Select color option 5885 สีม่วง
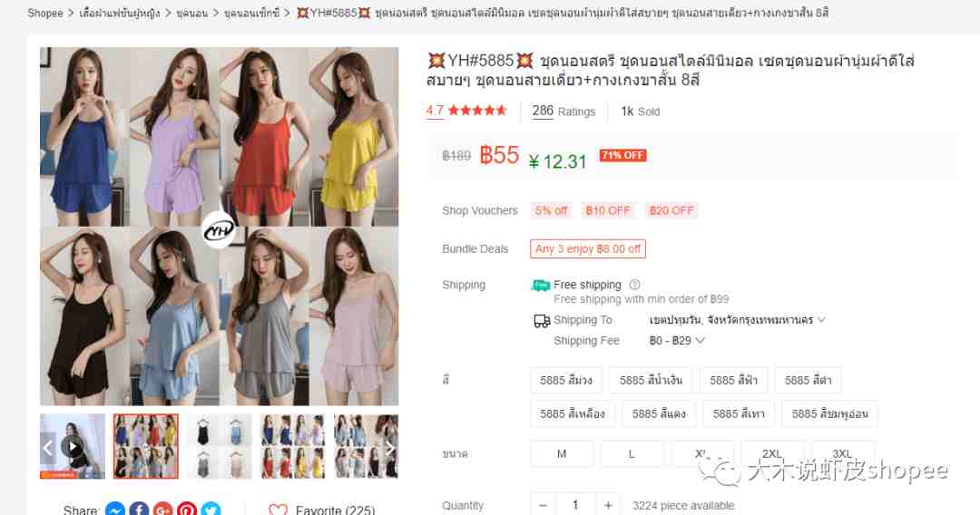The height and width of the screenshot is (515, 980). (x=566, y=380)
